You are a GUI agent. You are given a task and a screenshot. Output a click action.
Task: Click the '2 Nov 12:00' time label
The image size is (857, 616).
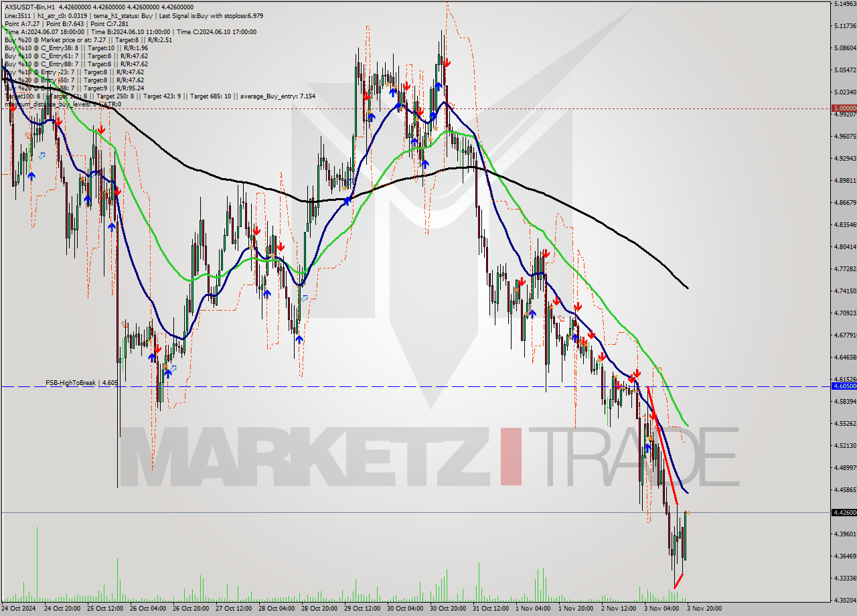point(619,609)
